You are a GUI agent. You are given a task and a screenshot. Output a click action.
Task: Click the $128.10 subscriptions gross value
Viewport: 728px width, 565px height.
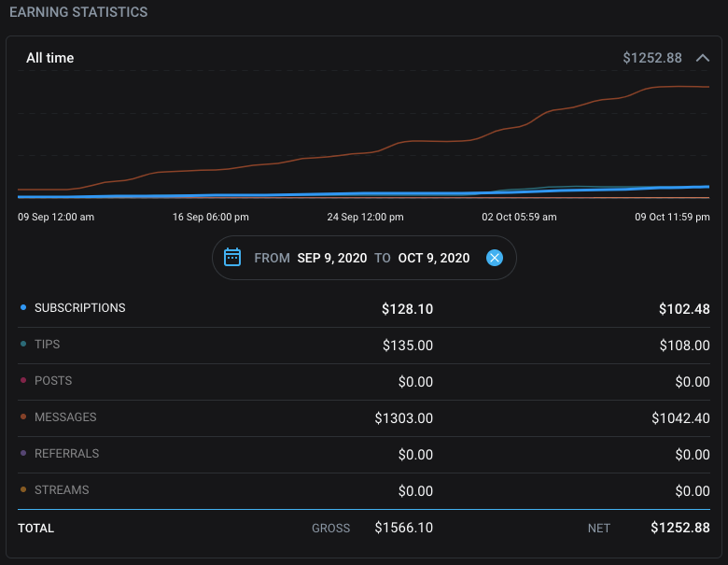pyautogui.click(x=407, y=309)
